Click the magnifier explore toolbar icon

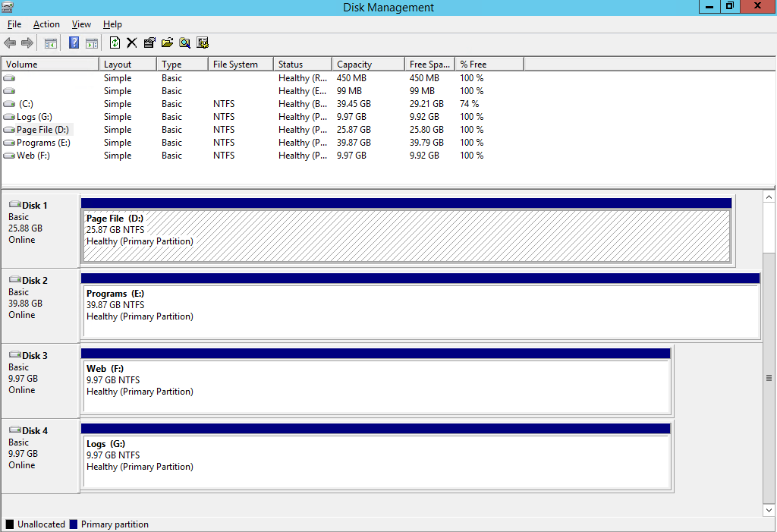coord(184,42)
